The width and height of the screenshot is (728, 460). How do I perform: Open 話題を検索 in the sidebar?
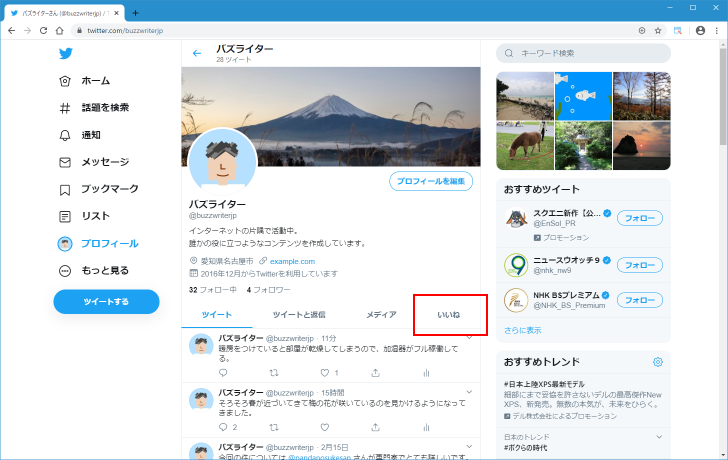click(94, 108)
